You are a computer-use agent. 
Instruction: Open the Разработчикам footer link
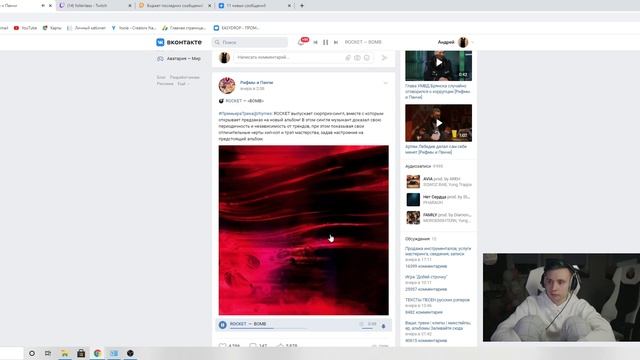click(184, 77)
